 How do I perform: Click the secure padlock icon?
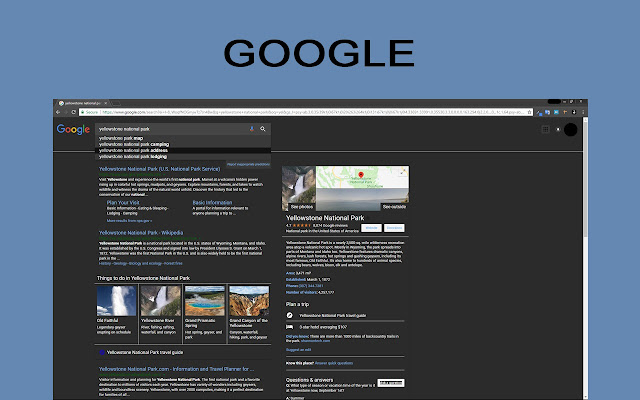click(x=82, y=112)
